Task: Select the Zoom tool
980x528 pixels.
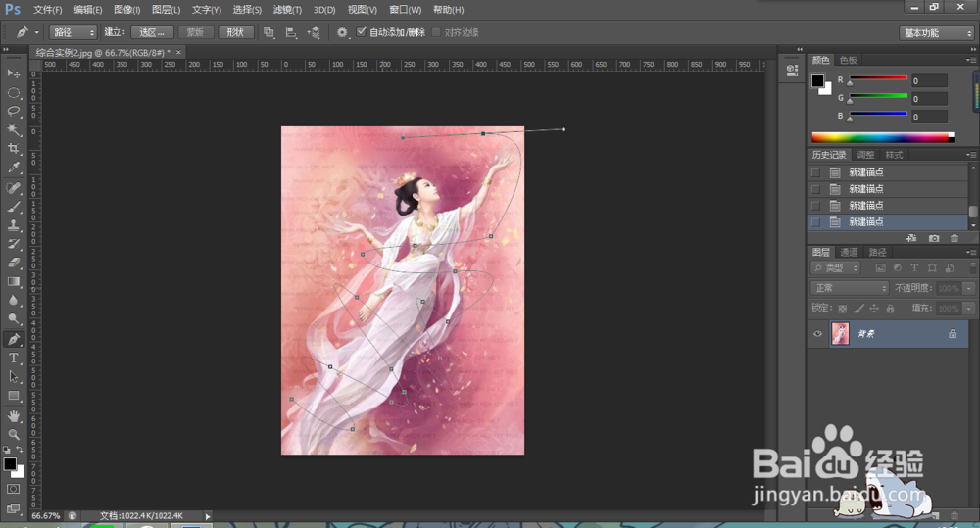Action: pos(13,435)
